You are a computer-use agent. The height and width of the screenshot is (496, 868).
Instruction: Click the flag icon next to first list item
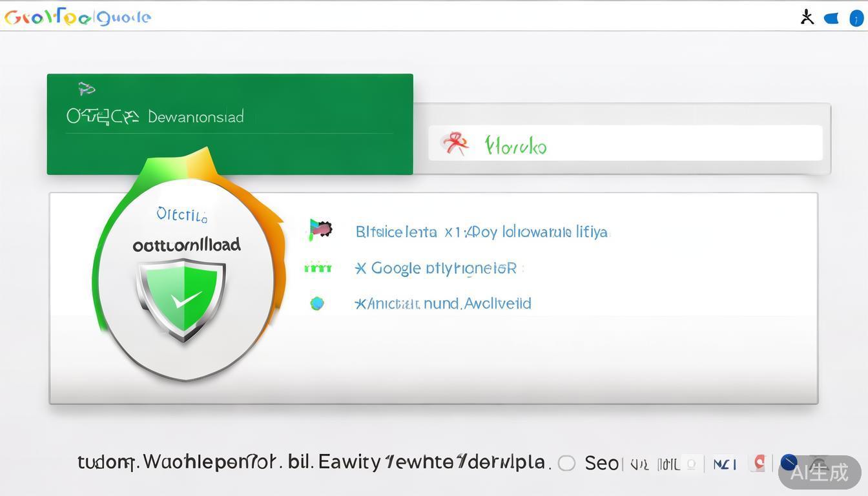click(320, 229)
